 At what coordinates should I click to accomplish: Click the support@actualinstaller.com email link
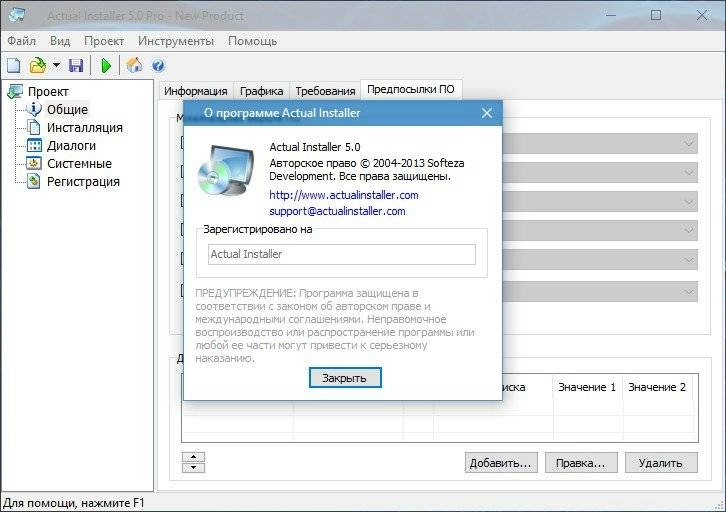337,211
